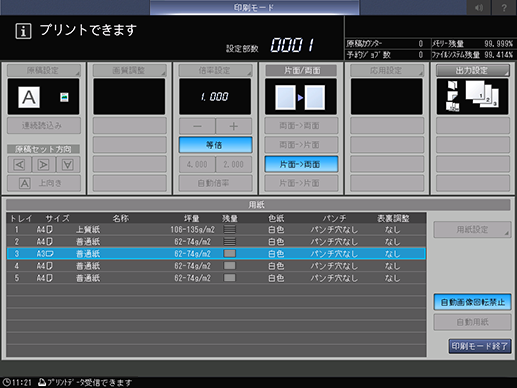Select 片面->片面 mode

[x=301, y=183]
